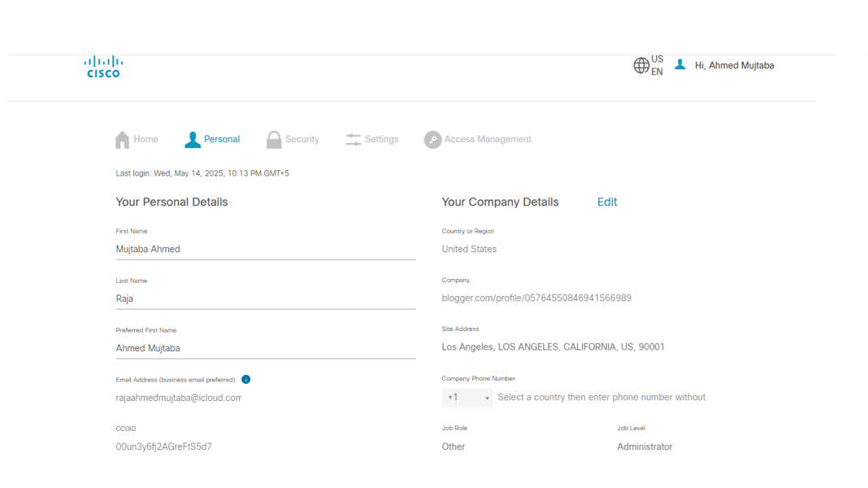Focus the Last Name field containing Raja
Viewport: 868px width, 488px height.
[266, 299]
